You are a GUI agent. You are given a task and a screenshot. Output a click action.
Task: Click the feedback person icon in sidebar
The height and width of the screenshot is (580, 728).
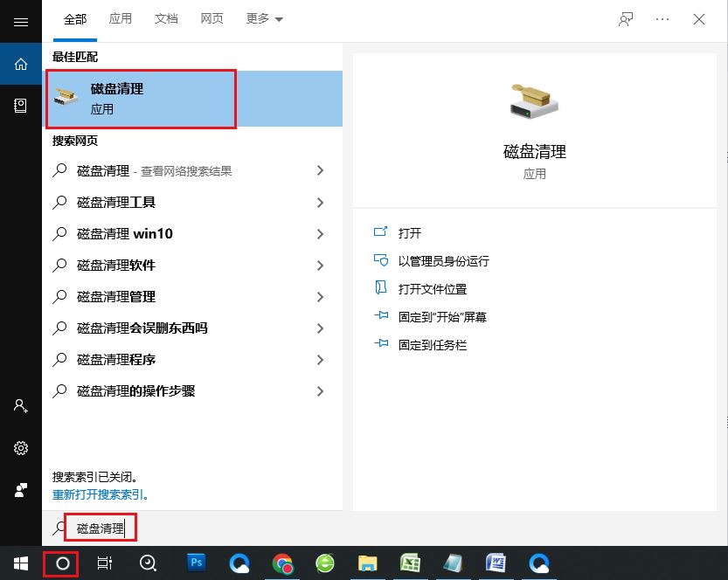click(20, 490)
